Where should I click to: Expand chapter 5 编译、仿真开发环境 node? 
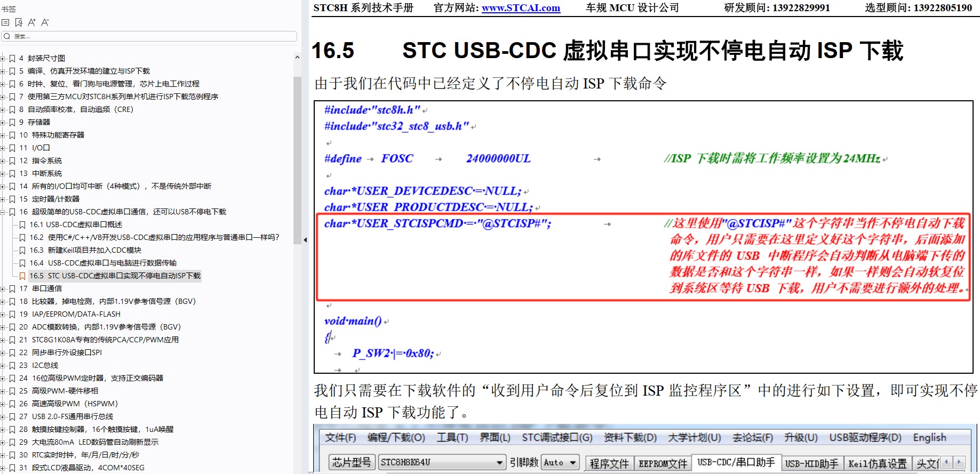click(x=3, y=71)
